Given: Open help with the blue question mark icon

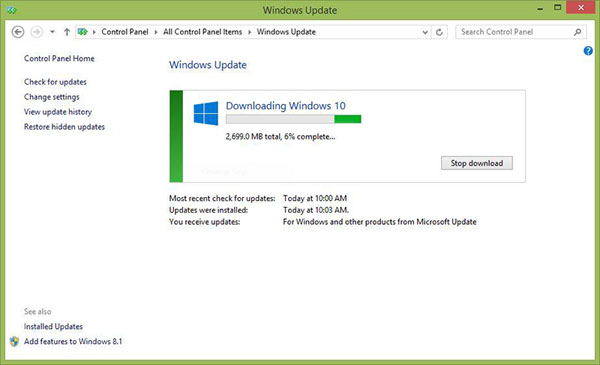Looking at the screenshot, I should pyautogui.click(x=588, y=51).
